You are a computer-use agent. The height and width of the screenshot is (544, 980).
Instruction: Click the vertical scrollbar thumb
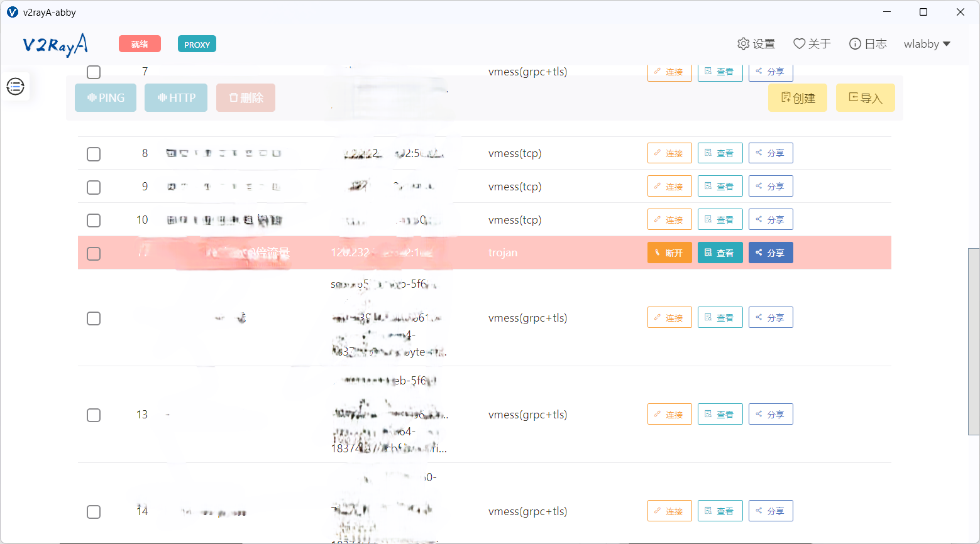pyautogui.click(x=974, y=342)
